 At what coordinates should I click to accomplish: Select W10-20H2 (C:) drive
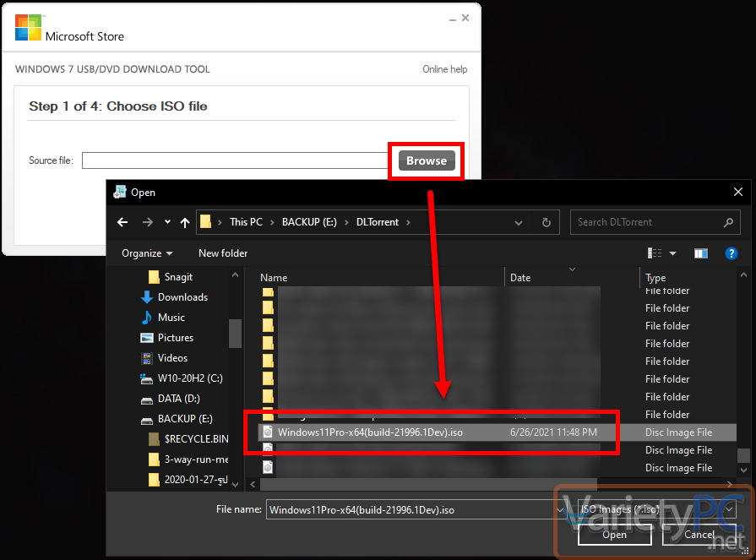pos(190,378)
